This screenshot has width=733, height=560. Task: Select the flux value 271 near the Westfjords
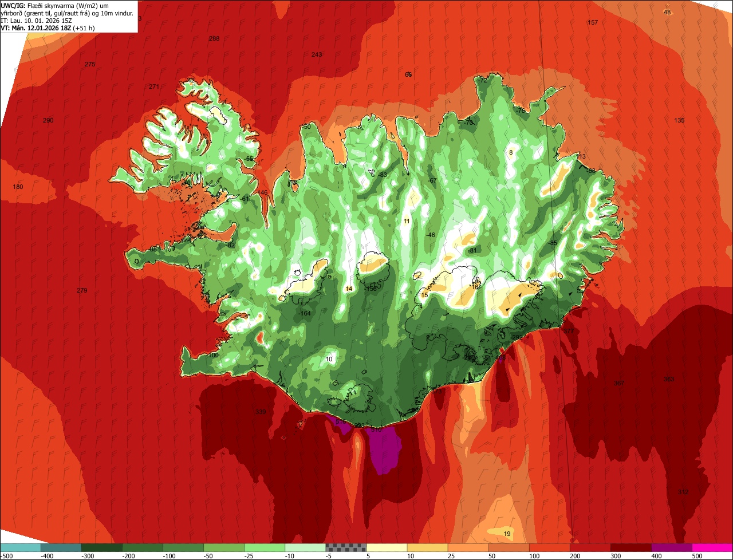[x=154, y=86]
